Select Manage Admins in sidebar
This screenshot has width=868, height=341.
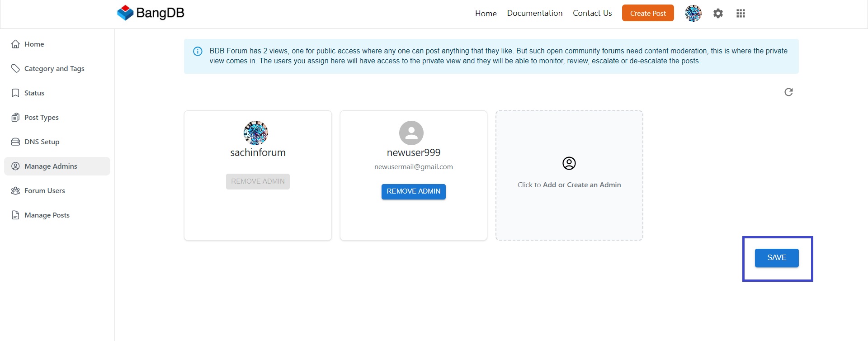[x=57, y=166]
